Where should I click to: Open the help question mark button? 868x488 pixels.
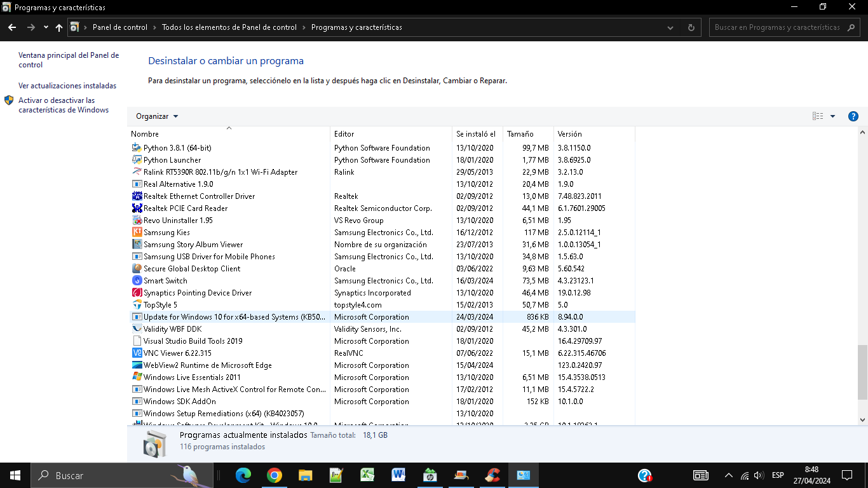point(853,116)
